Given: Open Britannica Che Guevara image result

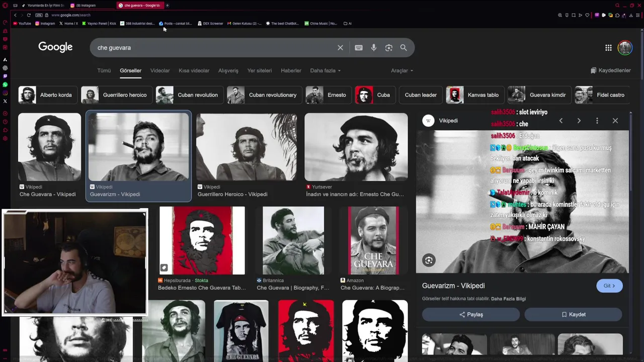Looking at the screenshot, I should (293, 249).
